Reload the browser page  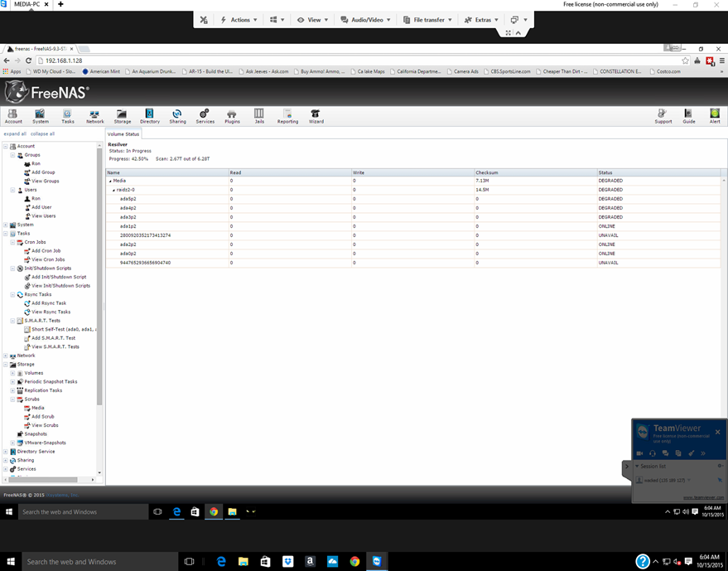coord(28,60)
